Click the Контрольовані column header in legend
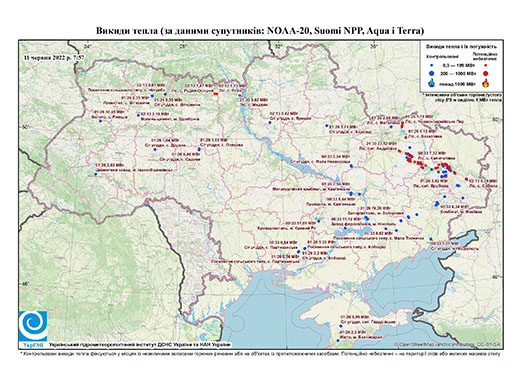The height and width of the screenshot is (368, 520). 442,57
